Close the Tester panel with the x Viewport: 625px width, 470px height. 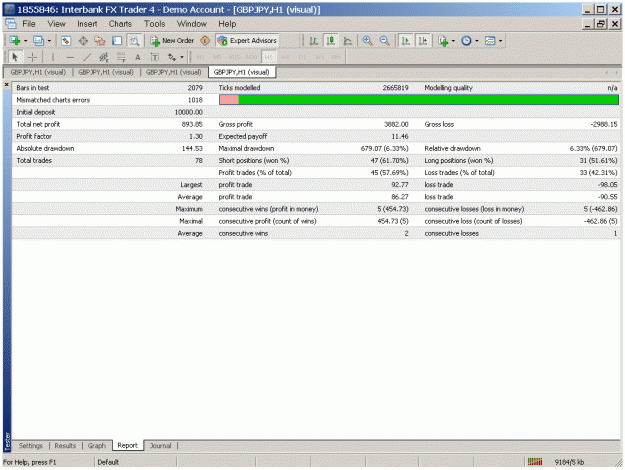(6, 85)
